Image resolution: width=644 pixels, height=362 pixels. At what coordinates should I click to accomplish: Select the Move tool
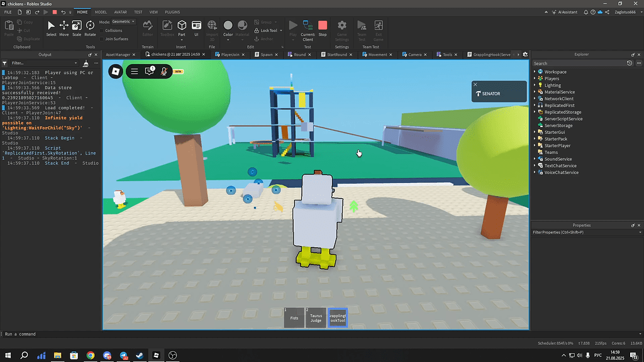(64, 26)
